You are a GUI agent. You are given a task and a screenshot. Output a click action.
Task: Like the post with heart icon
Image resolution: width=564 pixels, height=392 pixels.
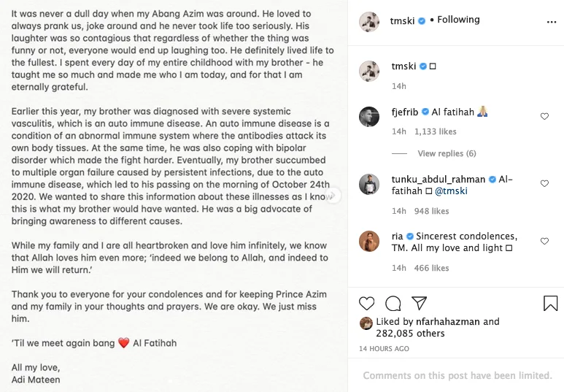(367, 303)
